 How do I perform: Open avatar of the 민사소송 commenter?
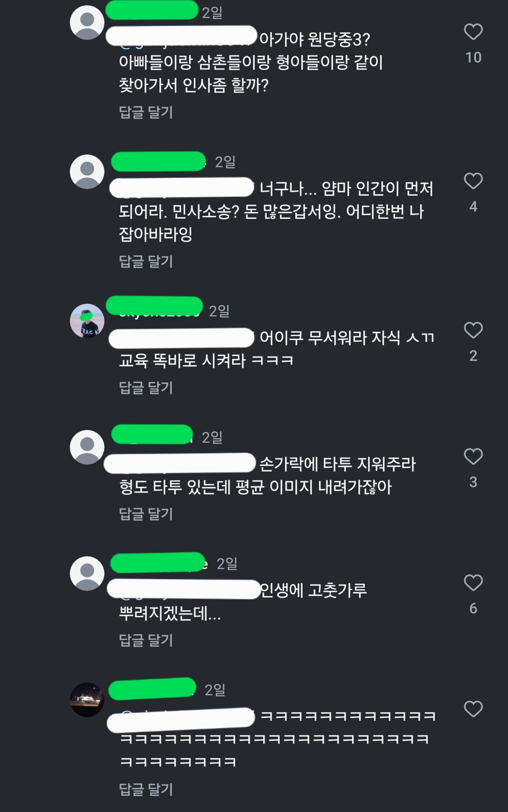[x=87, y=172]
